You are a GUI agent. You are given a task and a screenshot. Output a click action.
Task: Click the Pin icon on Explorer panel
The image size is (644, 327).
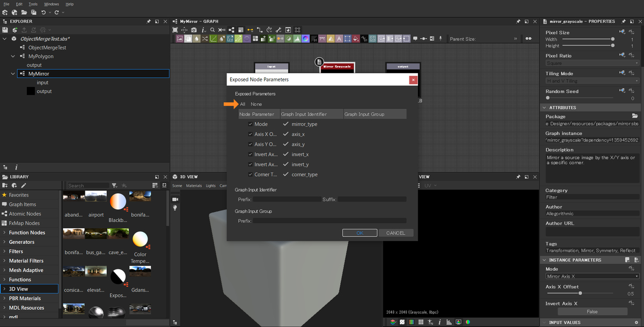(149, 21)
